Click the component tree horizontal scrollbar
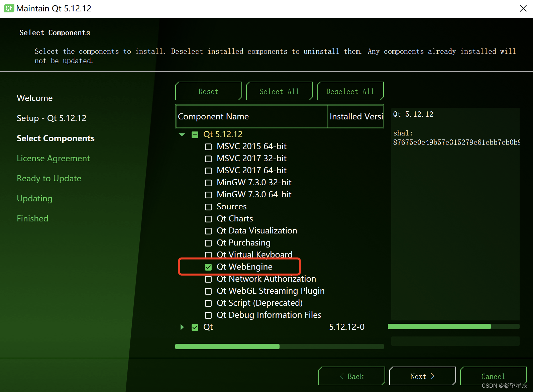This screenshot has width=533, height=392. pyautogui.click(x=227, y=347)
